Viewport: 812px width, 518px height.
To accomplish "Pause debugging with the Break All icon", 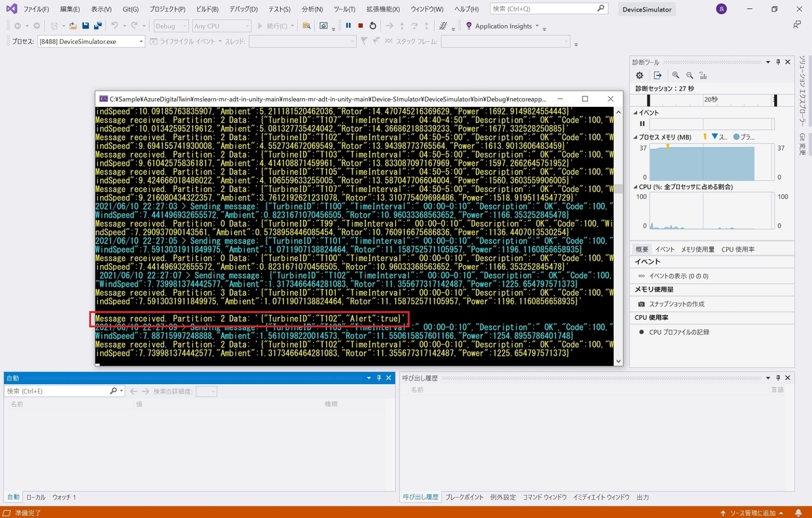I will coord(348,26).
